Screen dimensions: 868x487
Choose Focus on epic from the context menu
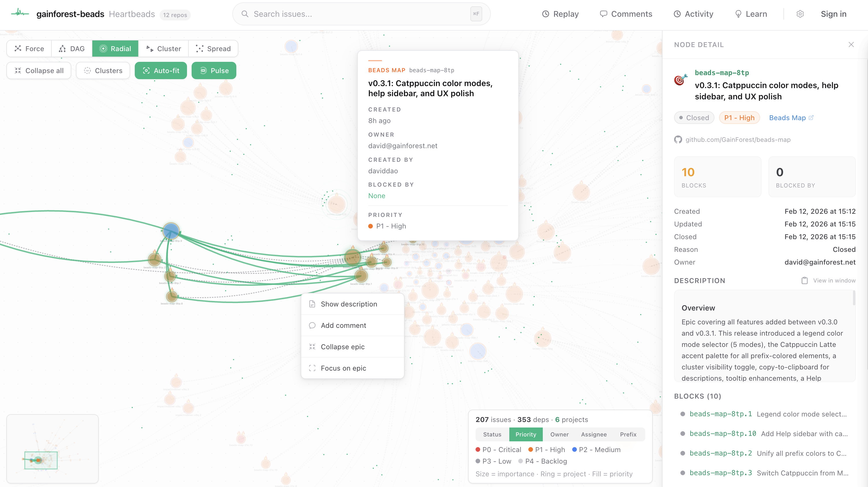(352, 368)
